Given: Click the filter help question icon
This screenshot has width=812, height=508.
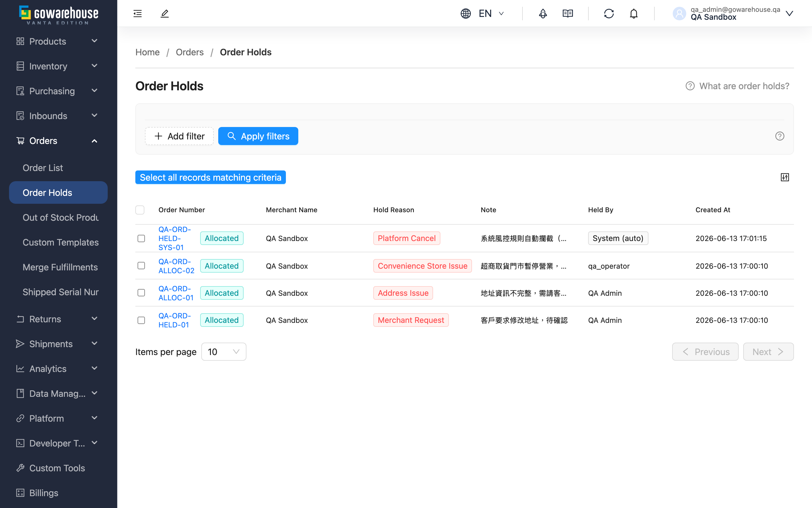Looking at the screenshot, I should tap(780, 136).
